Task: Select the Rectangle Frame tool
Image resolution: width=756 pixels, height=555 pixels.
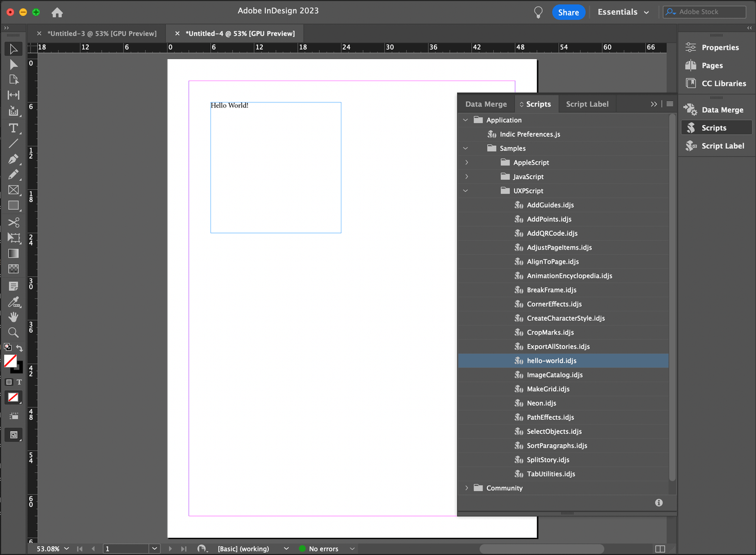Action: 14,190
